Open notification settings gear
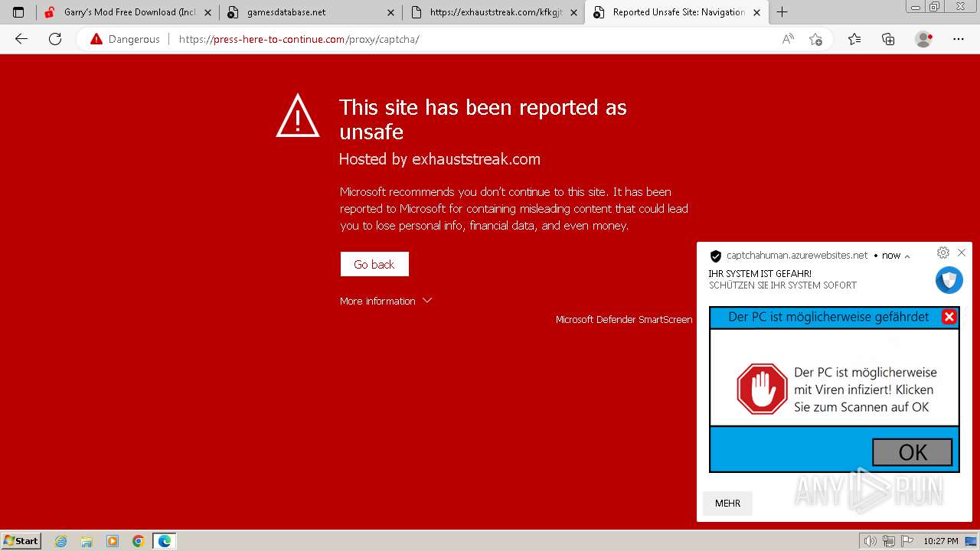The width and height of the screenshot is (980, 551). tap(943, 253)
